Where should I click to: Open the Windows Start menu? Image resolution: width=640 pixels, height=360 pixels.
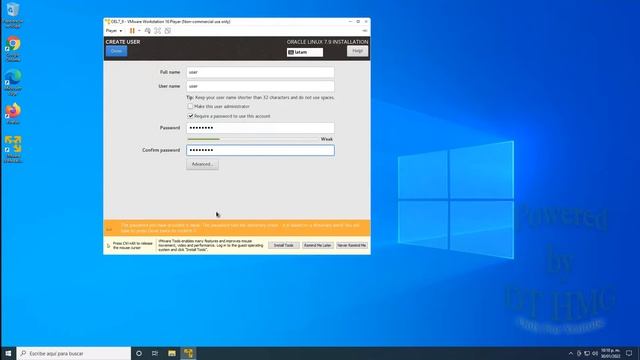click(x=8, y=353)
